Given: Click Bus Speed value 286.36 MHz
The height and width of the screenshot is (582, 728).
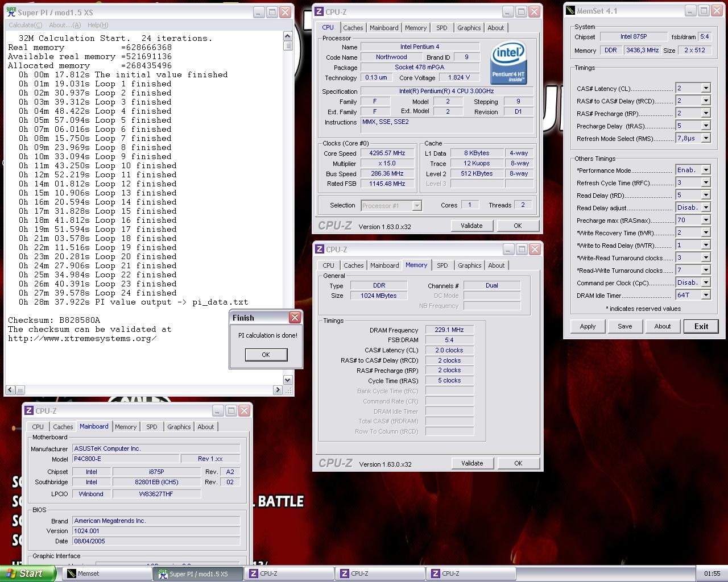Looking at the screenshot, I should pos(387,173).
